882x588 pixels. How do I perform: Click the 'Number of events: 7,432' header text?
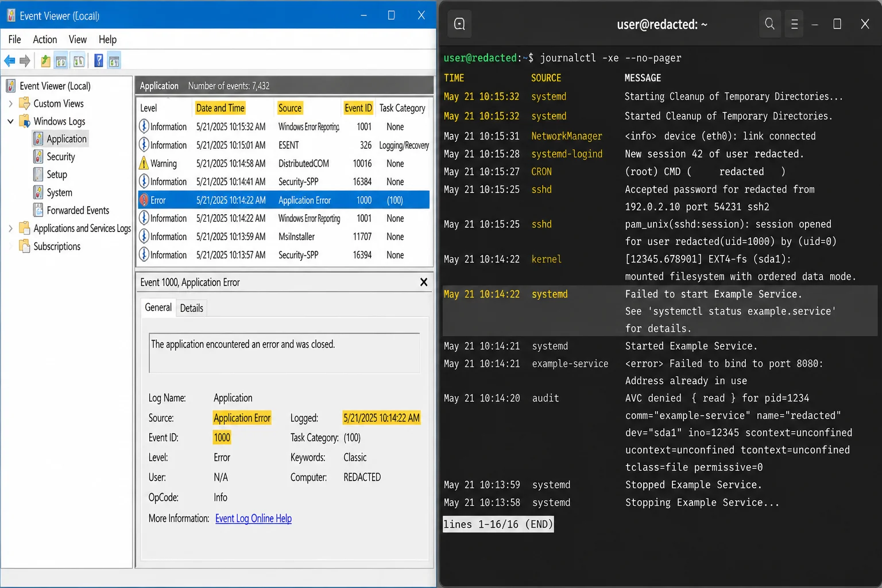[229, 86]
